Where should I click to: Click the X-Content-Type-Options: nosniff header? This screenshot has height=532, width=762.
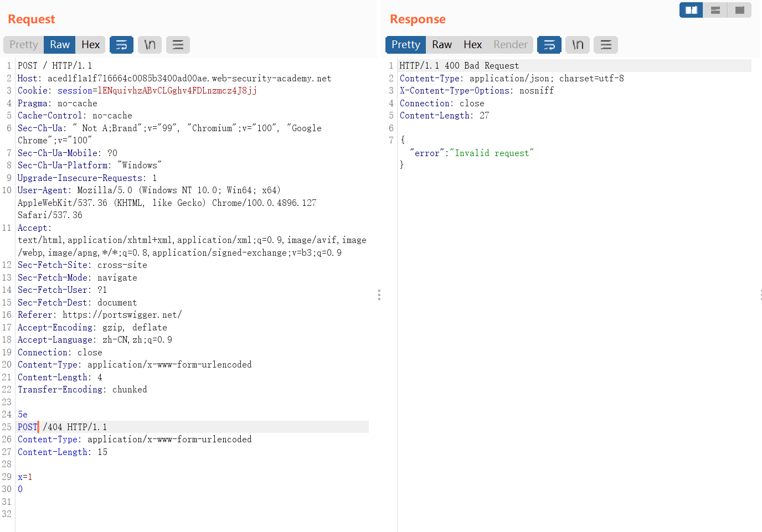coord(477,91)
